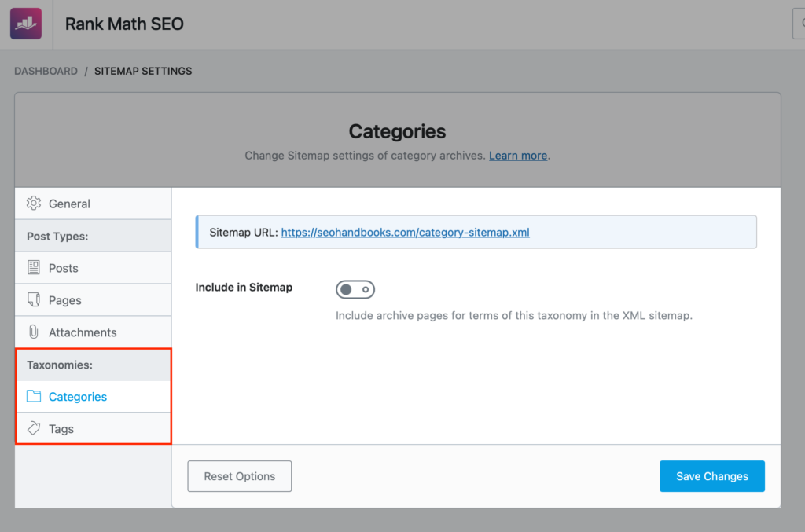Click the Rank Math SEO logo icon
The width and height of the screenshot is (805, 532).
point(26,24)
